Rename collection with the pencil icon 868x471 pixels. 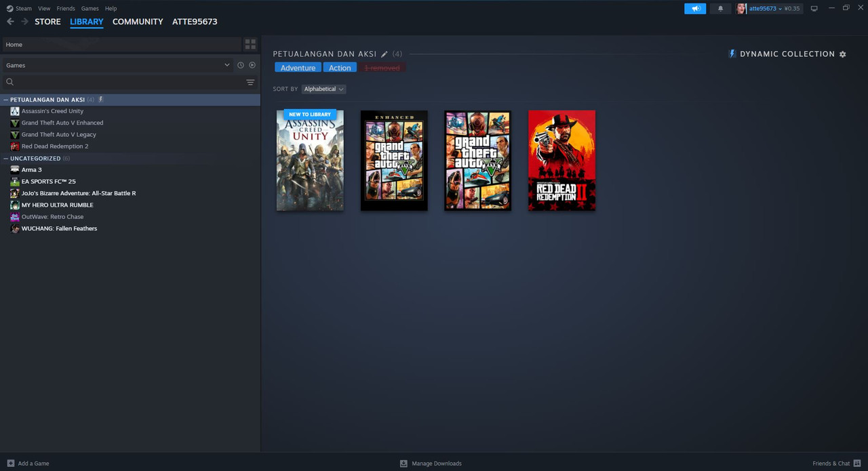tap(384, 54)
